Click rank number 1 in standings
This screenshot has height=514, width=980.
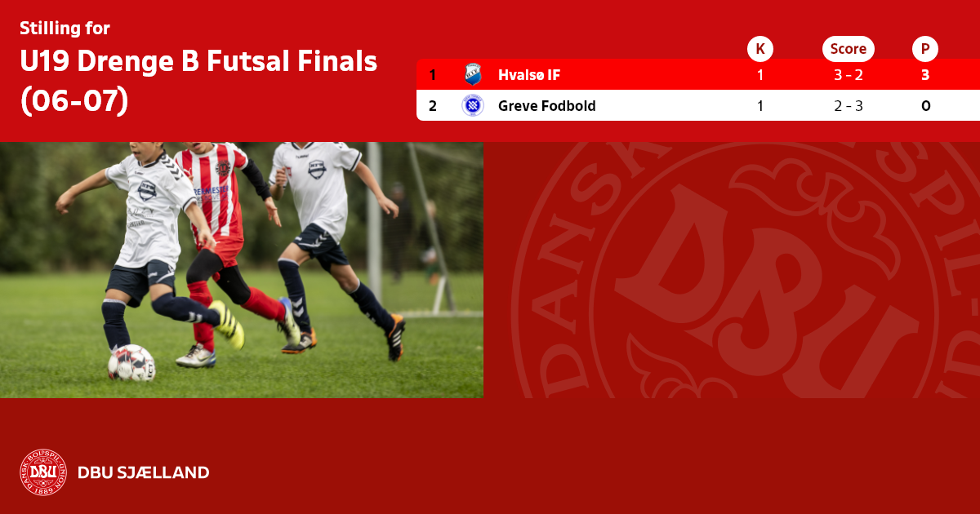point(433,75)
